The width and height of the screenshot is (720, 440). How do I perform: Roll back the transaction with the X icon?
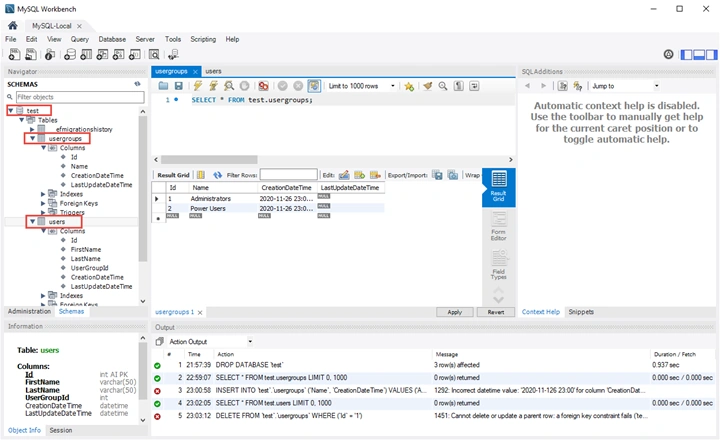pos(298,86)
